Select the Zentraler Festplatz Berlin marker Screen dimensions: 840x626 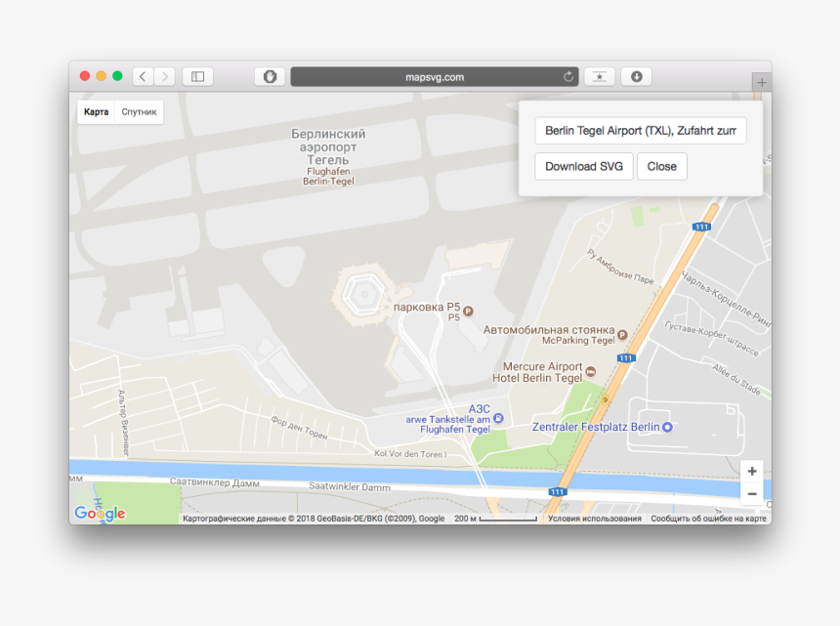point(667,428)
